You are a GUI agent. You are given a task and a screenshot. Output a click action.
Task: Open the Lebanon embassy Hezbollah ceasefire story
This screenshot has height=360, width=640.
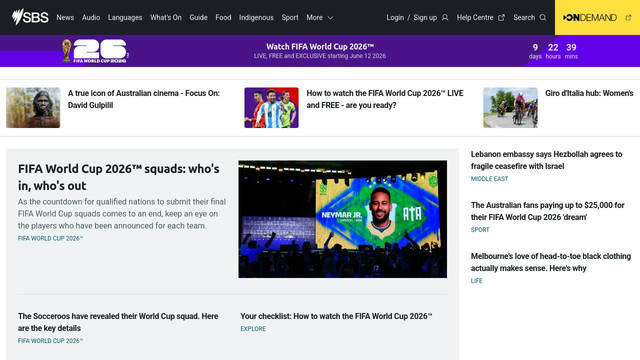pyautogui.click(x=547, y=160)
